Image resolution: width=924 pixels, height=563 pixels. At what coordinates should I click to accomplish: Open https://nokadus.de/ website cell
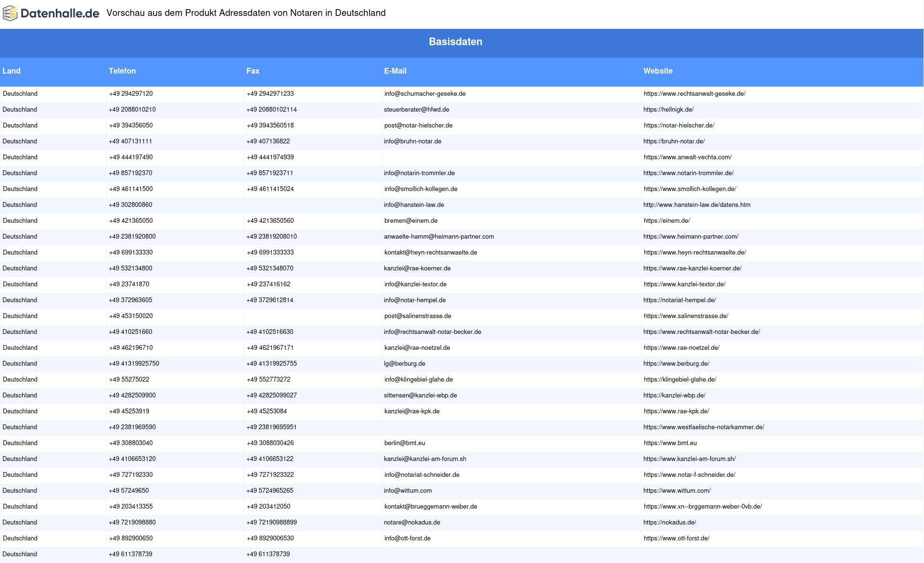pos(670,523)
